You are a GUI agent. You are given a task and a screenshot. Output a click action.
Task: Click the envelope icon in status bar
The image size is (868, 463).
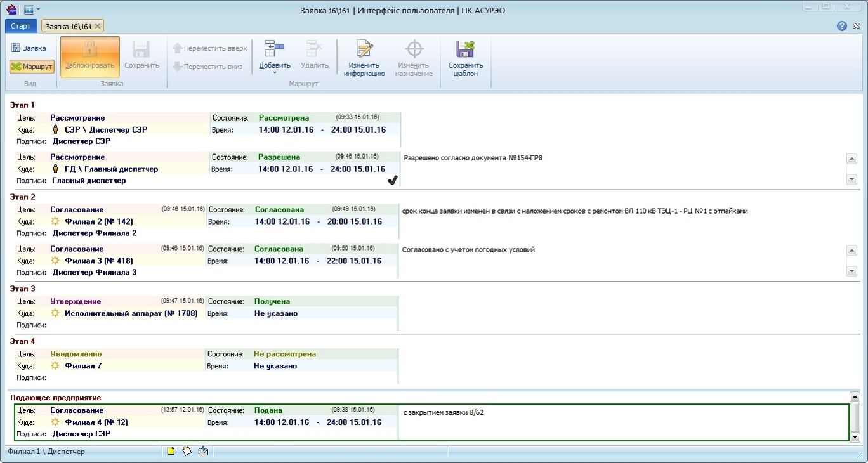203,451
